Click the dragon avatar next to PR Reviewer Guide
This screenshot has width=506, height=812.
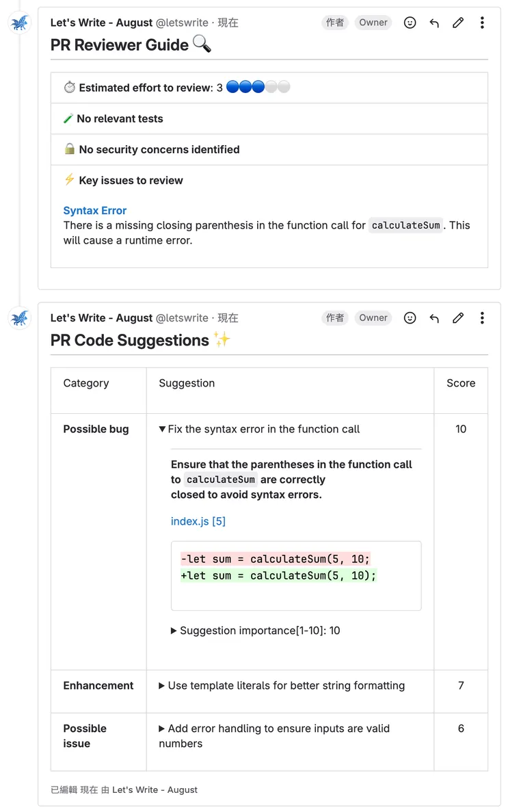point(19,23)
